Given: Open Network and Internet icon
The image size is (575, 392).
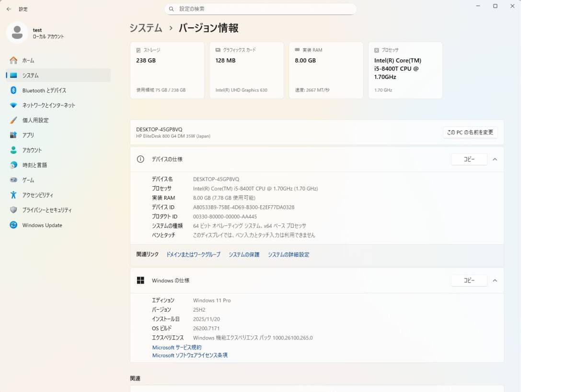Looking at the screenshot, I should coord(13,105).
